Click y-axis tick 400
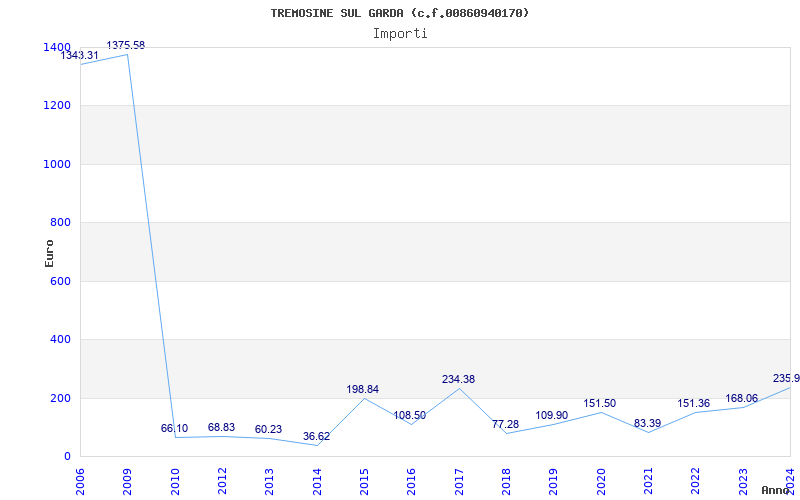Screen dimensions: 800x500 pos(60,339)
